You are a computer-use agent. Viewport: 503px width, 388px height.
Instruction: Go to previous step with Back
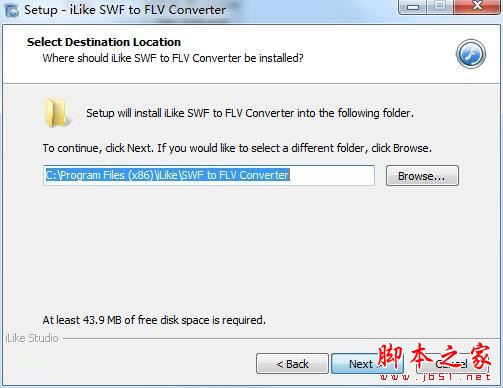[x=292, y=364]
